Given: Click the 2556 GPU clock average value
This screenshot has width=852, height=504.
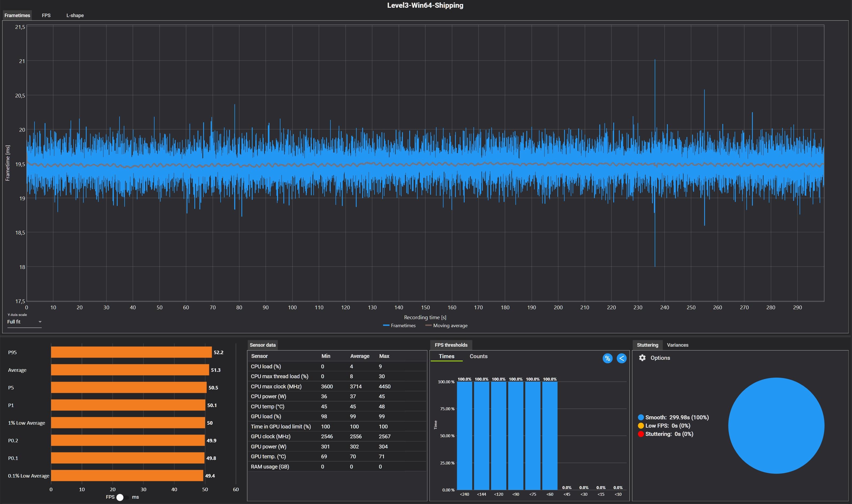Looking at the screenshot, I should (x=356, y=437).
